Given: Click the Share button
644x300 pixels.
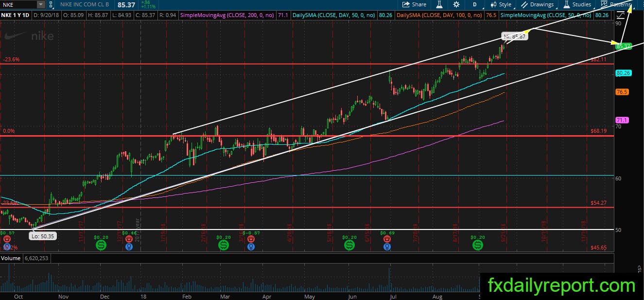Looking at the screenshot, I should [x=414, y=4].
